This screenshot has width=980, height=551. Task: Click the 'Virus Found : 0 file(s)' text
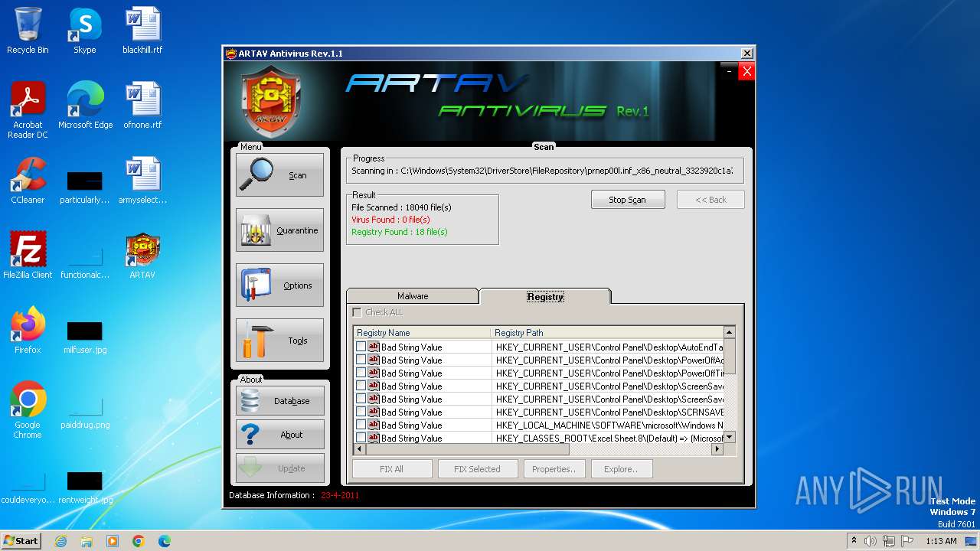(x=390, y=220)
